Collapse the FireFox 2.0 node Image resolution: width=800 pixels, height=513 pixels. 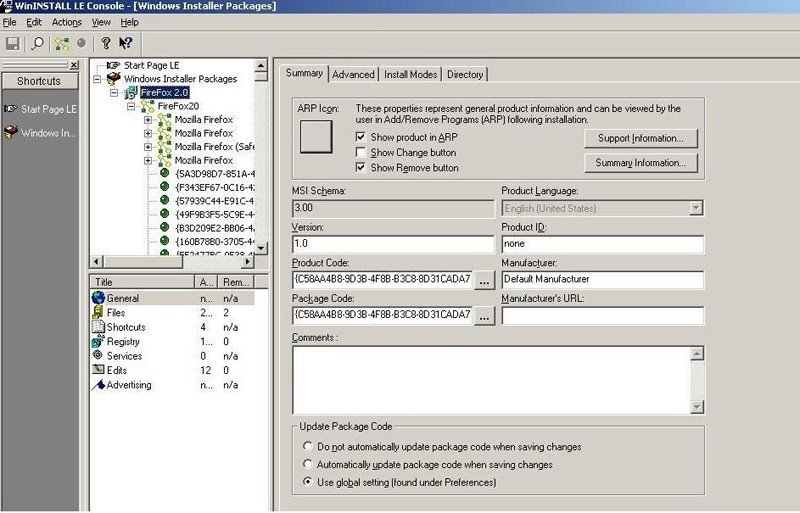coord(114,93)
